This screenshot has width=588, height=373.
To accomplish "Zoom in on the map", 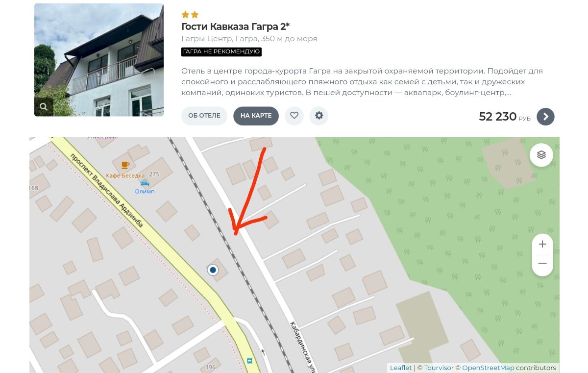I will [x=542, y=244].
